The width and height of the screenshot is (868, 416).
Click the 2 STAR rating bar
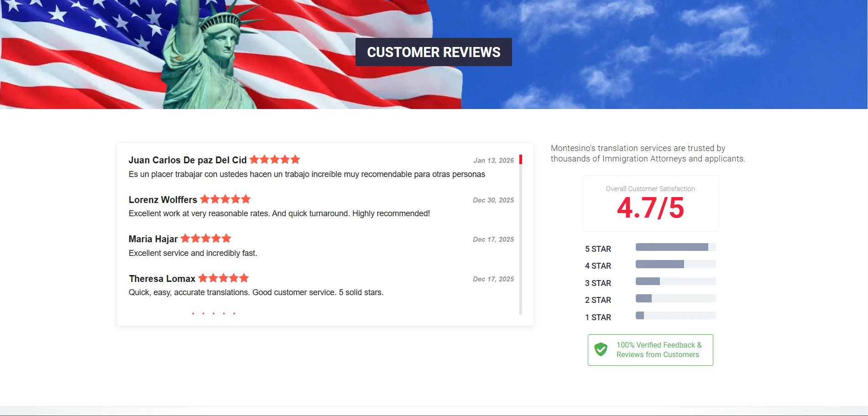click(x=676, y=298)
